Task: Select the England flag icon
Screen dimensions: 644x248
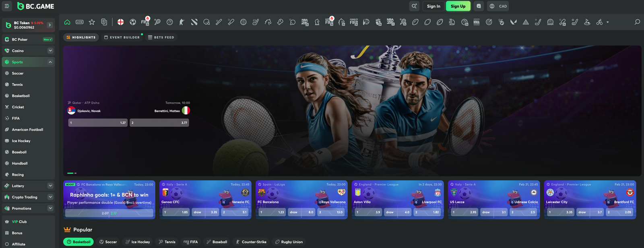Action: pyautogui.click(x=120, y=22)
